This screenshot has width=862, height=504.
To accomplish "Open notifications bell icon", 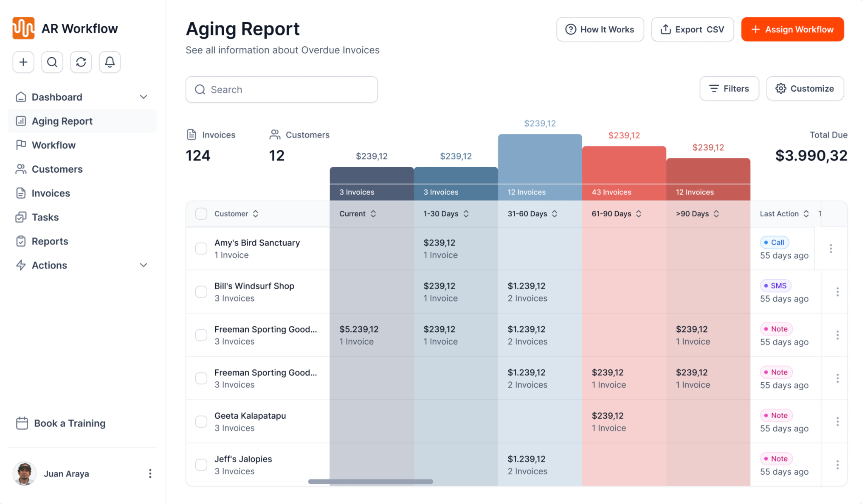I will coord(110,62).
